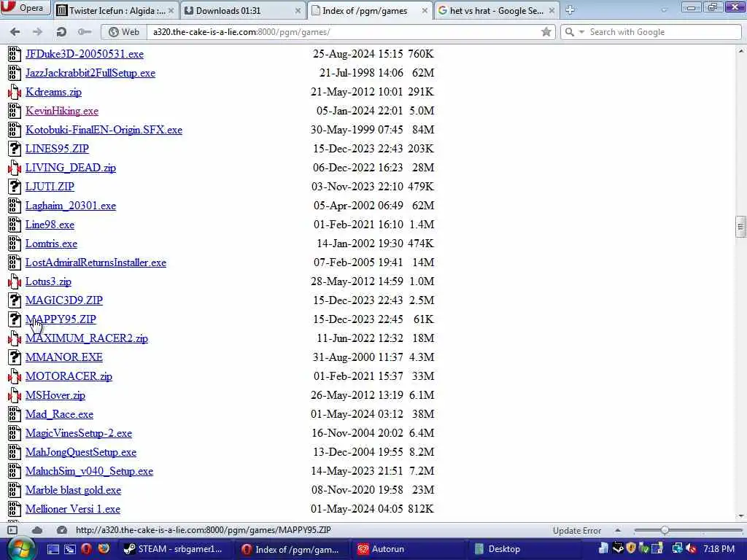Viewport: 747px width, 560px height.
Task: Click the Web security badge
Action: (x=124, y=32)
